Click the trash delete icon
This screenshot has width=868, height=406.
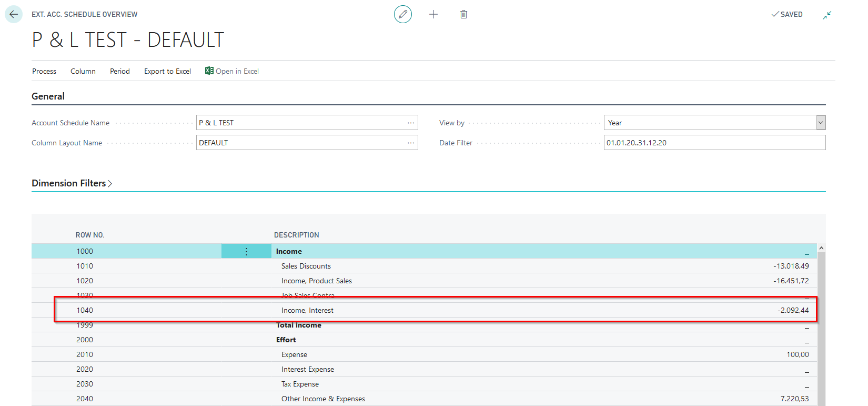[x=463, y=14]
